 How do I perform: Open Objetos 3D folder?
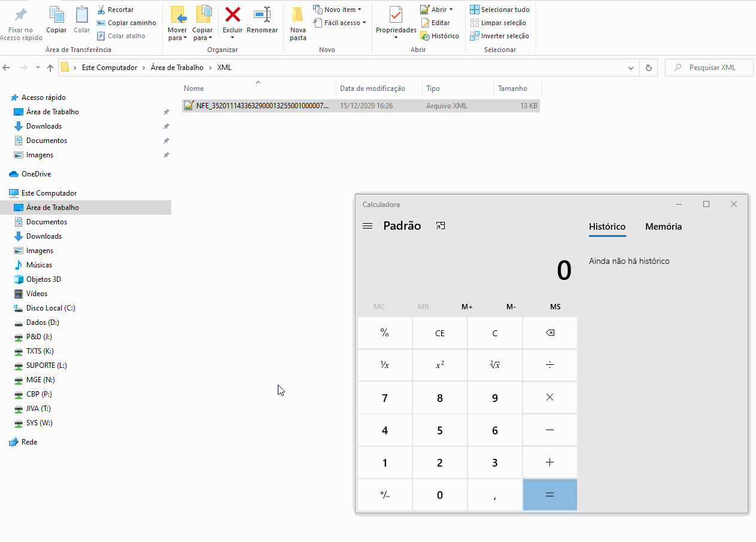(x=44, y=279)
